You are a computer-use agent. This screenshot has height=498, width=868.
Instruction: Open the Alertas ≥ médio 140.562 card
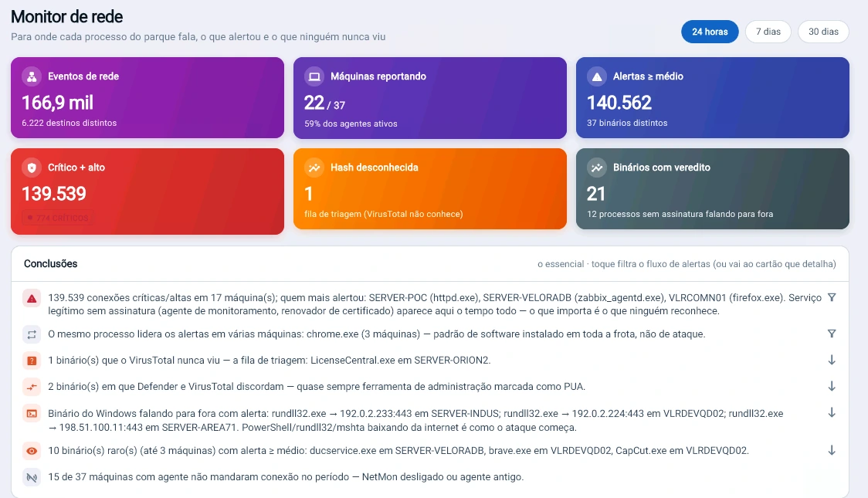click(713, 98)
